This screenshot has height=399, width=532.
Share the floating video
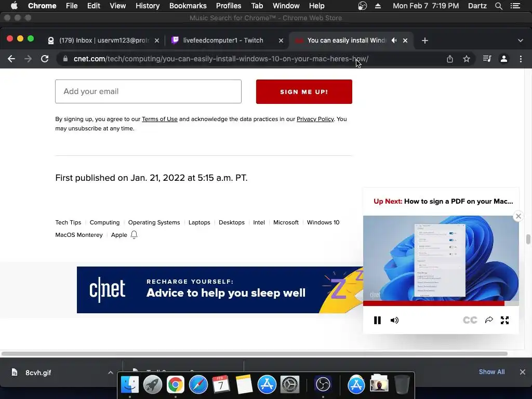click(489, 320)
